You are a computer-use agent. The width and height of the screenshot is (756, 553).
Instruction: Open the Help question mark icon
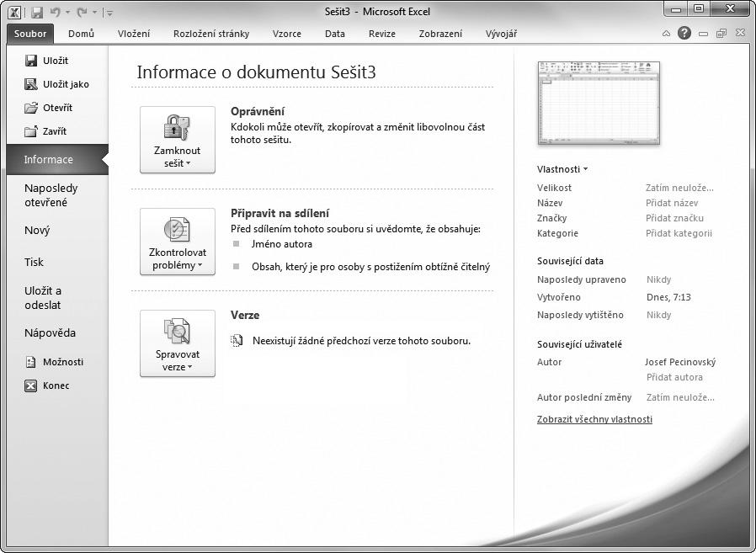coord(684,34)
